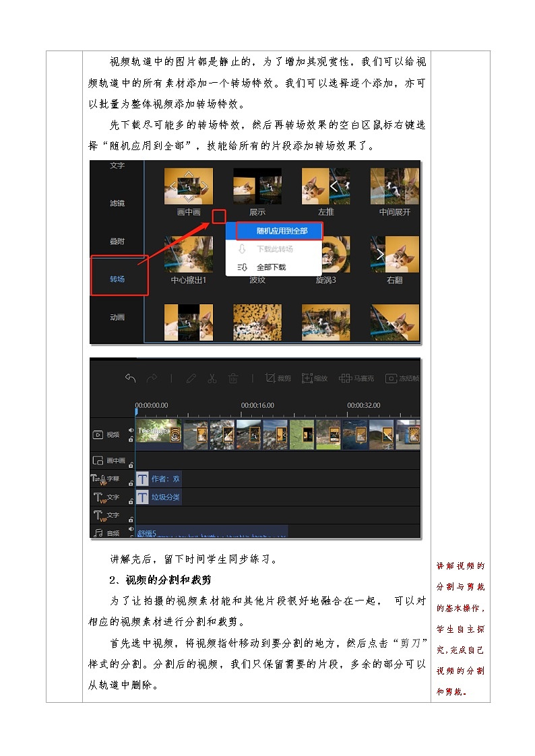Image resolution: width=535 pixels, height=756 pixels.
Task: Open the 叠附 sidebar tab
Action: (117, 241)
